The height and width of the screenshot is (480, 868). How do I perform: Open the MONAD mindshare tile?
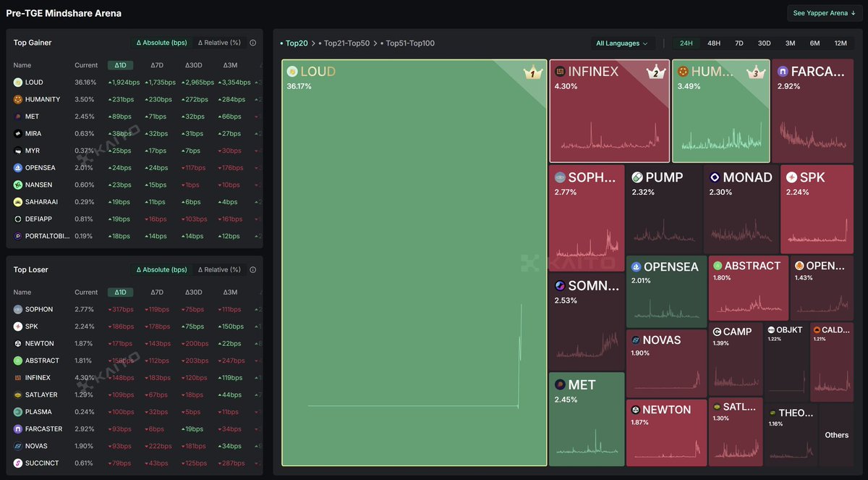(741, 209)
